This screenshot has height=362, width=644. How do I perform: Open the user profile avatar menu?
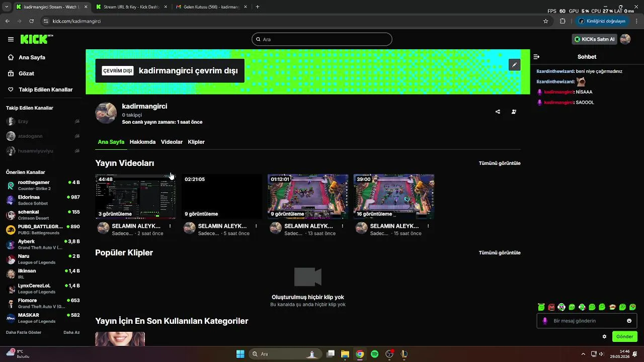click(x=625, y=39)
